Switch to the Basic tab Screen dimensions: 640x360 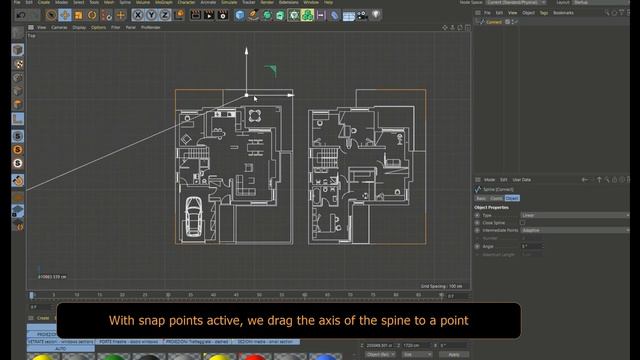481,198
